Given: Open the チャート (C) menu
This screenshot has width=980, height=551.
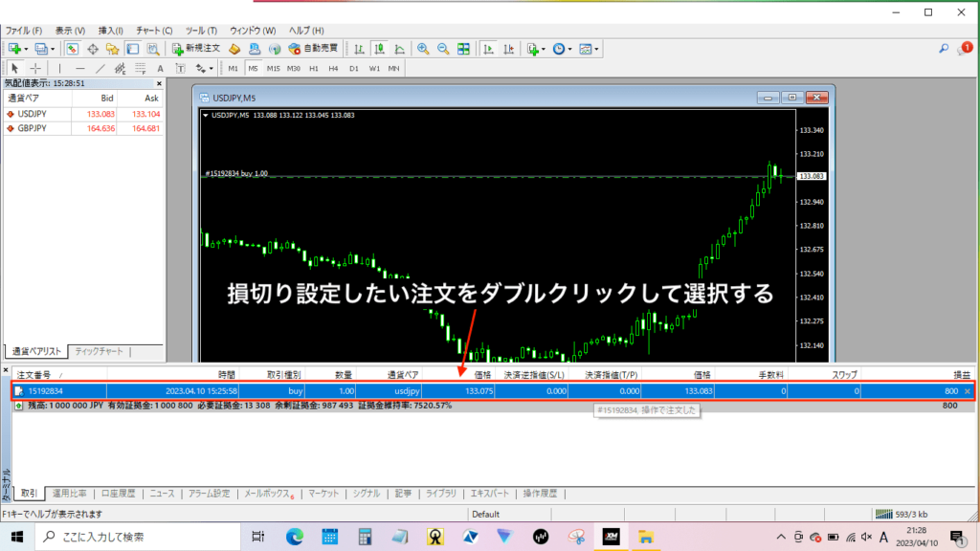Looking at the screenshot, I should (x=154, y=31).
